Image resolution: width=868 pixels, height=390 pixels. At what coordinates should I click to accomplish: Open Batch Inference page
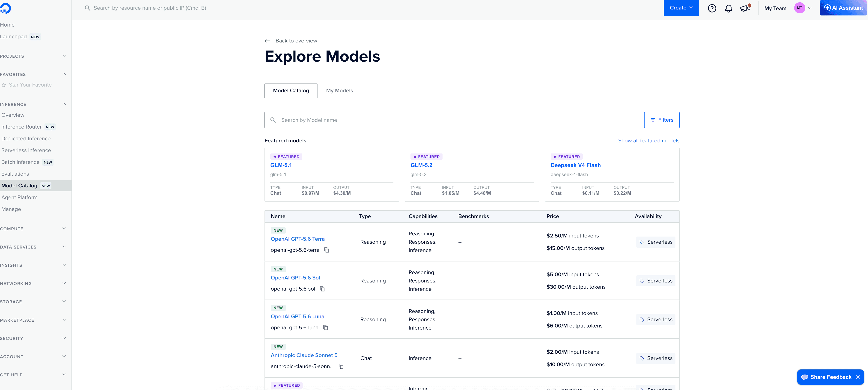20,162
